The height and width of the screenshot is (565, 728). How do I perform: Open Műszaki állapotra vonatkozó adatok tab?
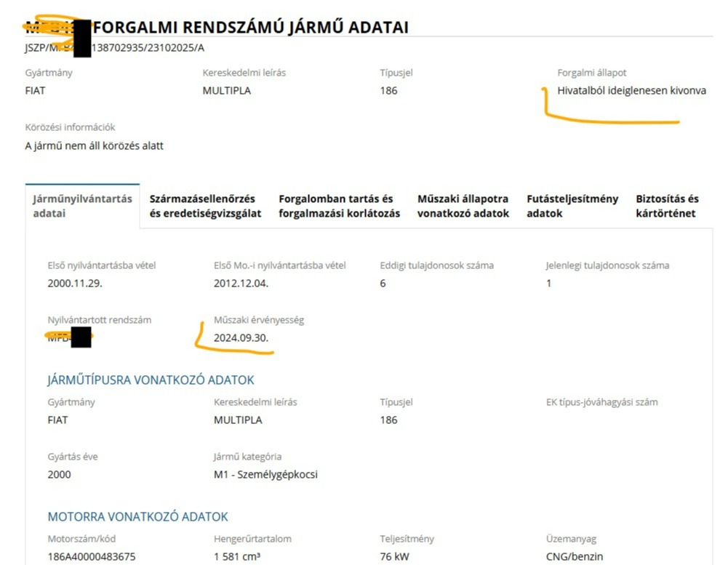pyautogui.click(x=463, y=206)
